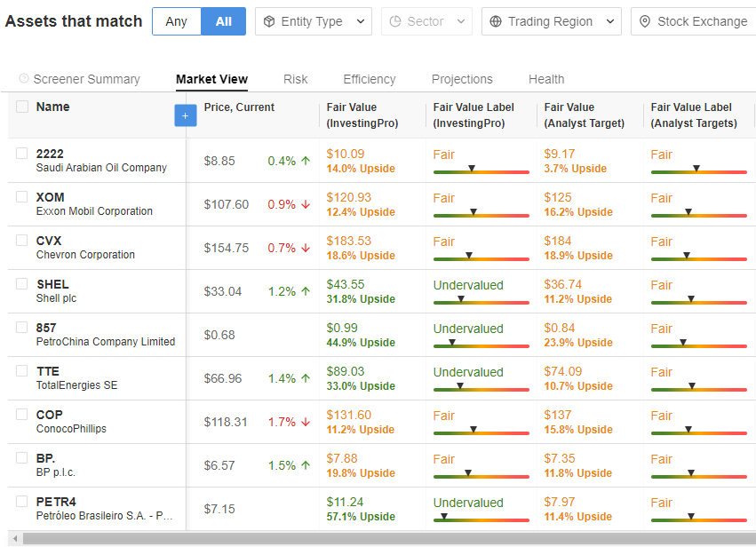756x547 pixels.
Task: Click the green up arrow in the BP. row
Action: [x=306, y=465]
